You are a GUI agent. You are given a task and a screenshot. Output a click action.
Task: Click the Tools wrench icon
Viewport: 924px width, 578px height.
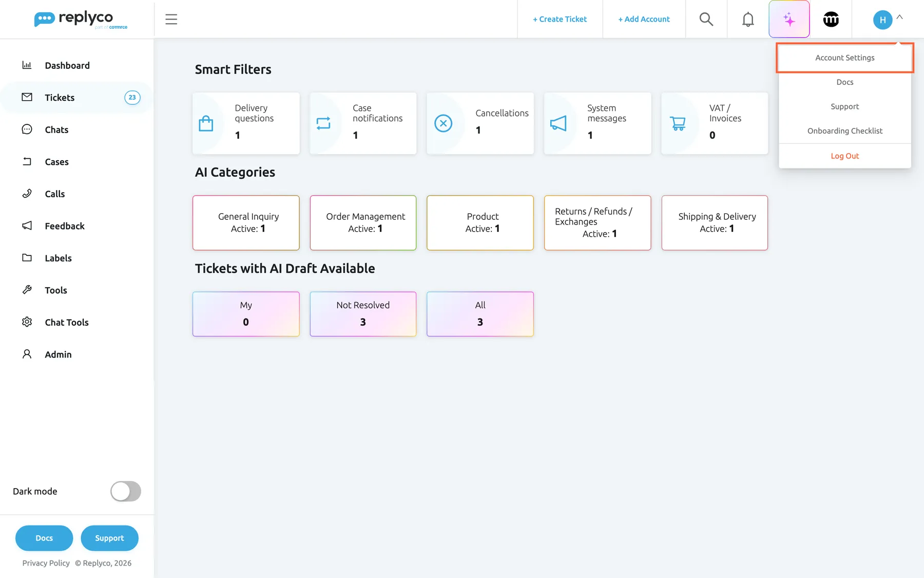click(27, 290)
